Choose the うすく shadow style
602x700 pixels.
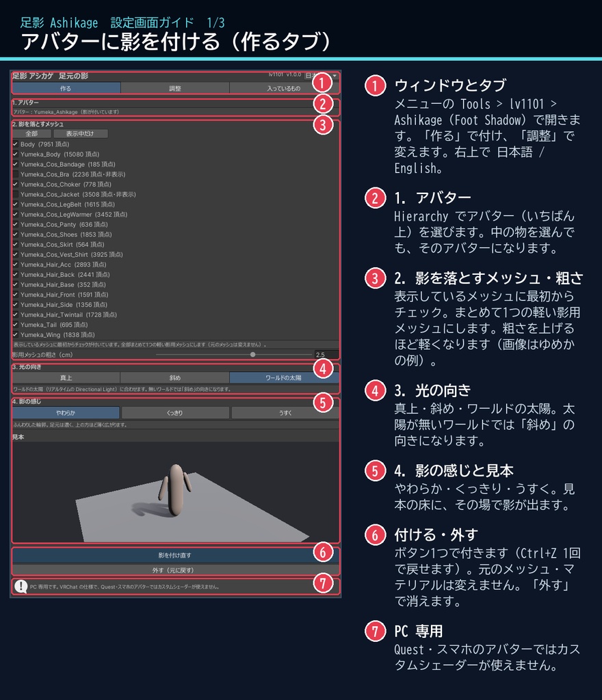pos(285,413)
